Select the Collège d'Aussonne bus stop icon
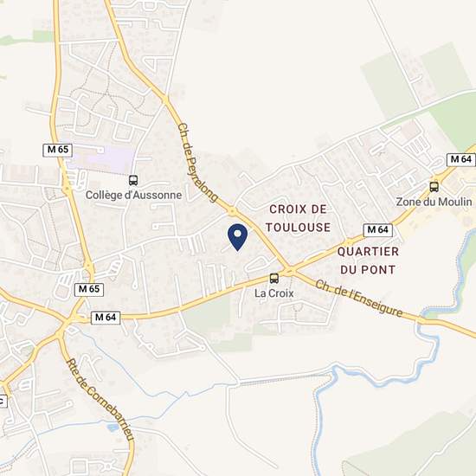The image size is (476, 476). click(x=133, y=180)
